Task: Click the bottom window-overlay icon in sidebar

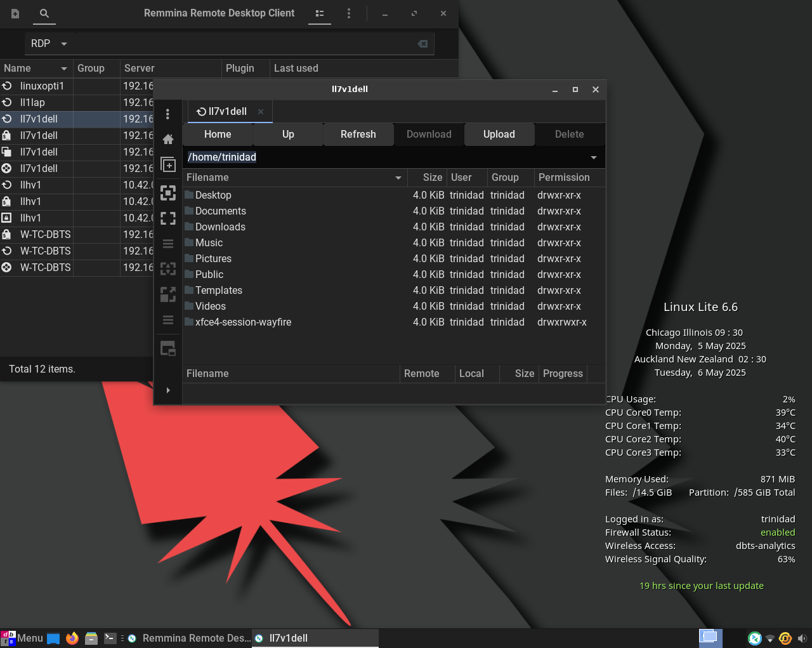Action: tap(168, 348)
